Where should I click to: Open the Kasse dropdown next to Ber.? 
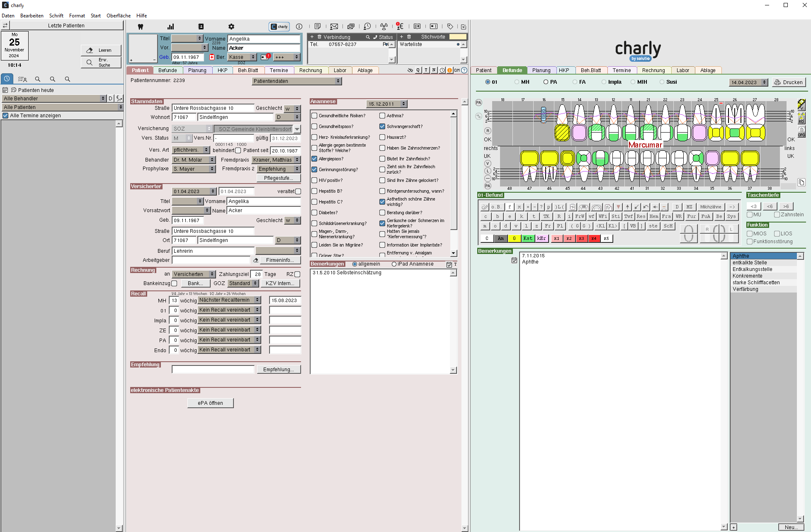click(243, 57)
